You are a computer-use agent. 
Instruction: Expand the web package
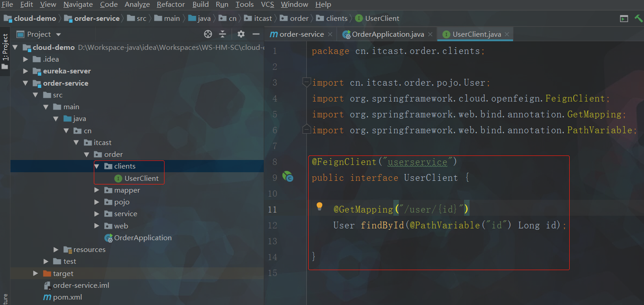pyautogui.click(x=97, y=226)
